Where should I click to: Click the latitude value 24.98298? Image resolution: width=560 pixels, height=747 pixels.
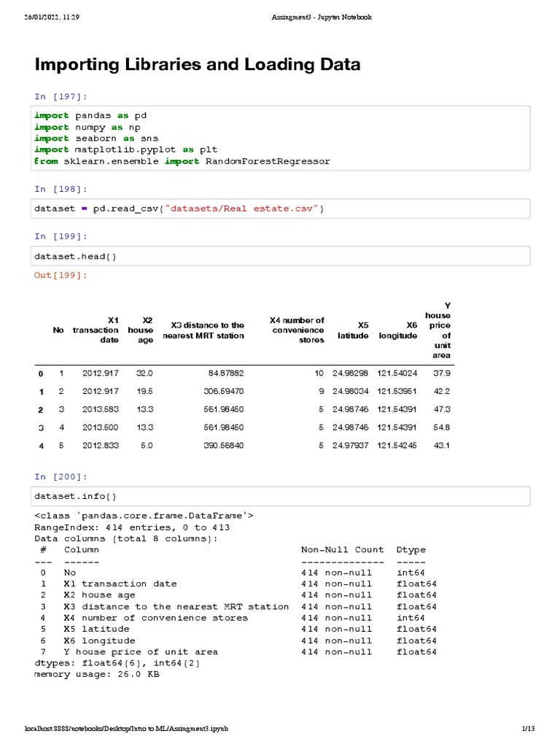coord(351,373)
